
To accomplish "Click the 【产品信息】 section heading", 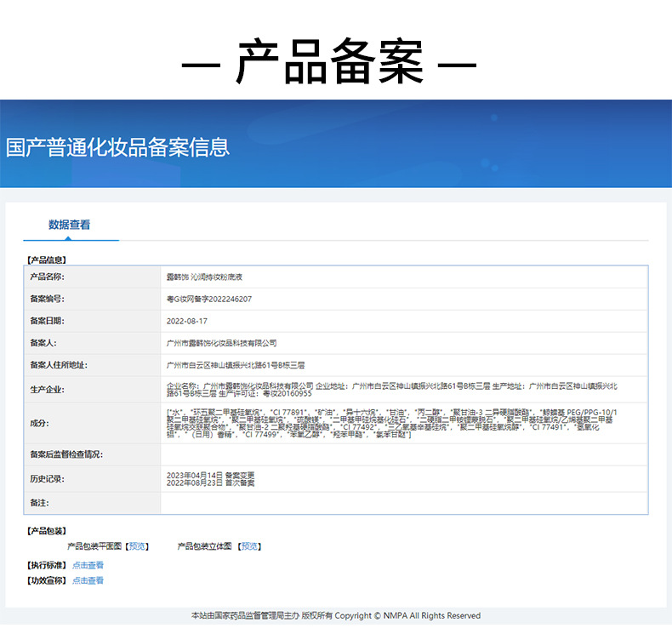I will coord(47,260).
